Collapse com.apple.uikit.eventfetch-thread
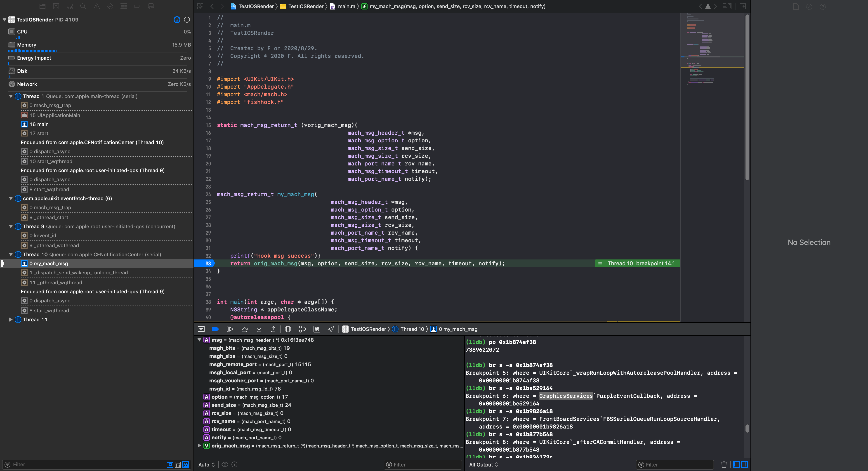 coord(11,198)
